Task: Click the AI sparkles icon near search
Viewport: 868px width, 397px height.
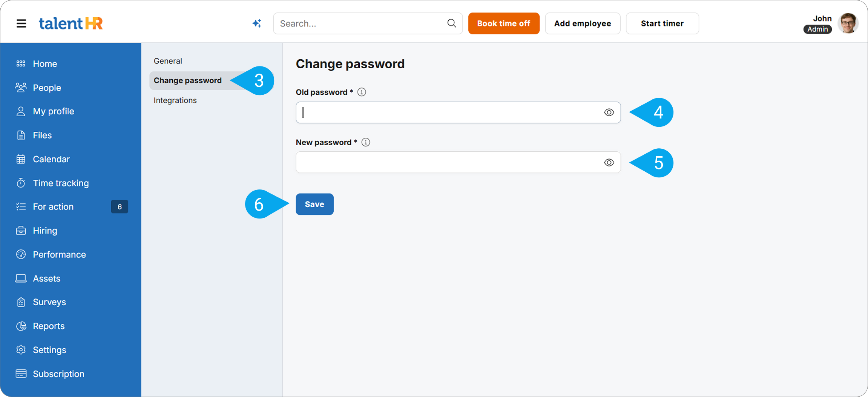Action: coord(257,23)
